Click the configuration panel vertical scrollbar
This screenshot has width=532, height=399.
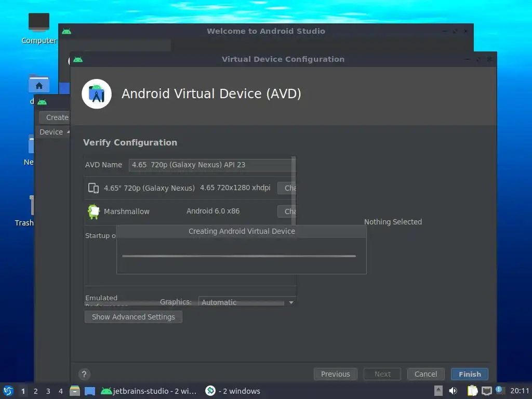point(294,190)
